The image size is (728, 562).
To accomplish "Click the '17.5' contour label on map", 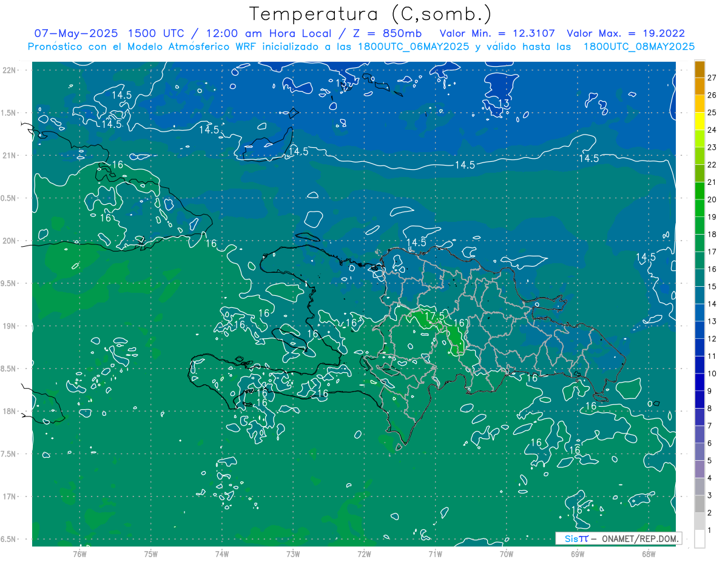I will tap(434, 316).
